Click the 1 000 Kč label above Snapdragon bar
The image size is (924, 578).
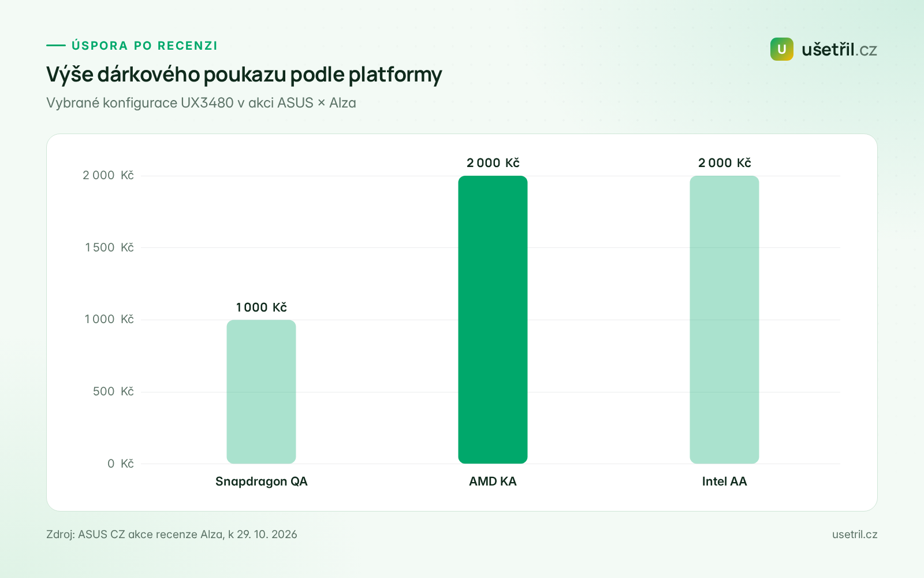[x=261, y=307]
